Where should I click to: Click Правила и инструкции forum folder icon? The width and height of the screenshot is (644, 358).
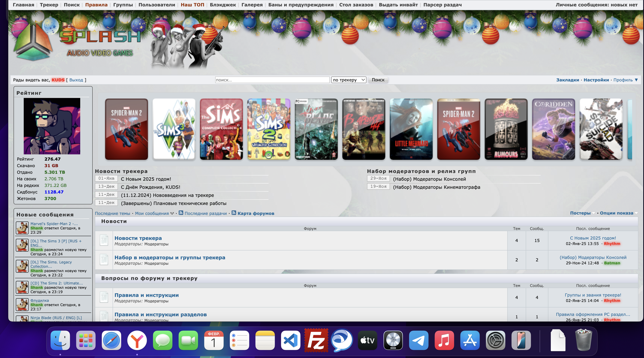104,297
